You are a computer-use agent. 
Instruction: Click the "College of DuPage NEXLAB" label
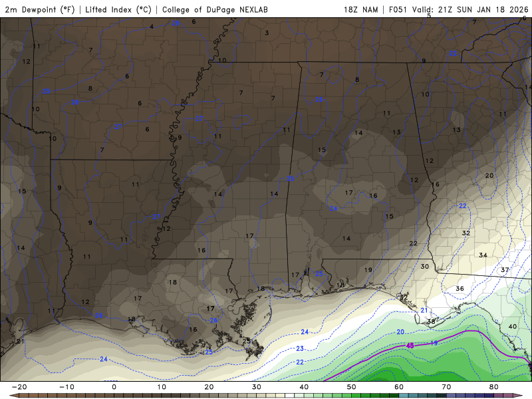click(215, 9)
